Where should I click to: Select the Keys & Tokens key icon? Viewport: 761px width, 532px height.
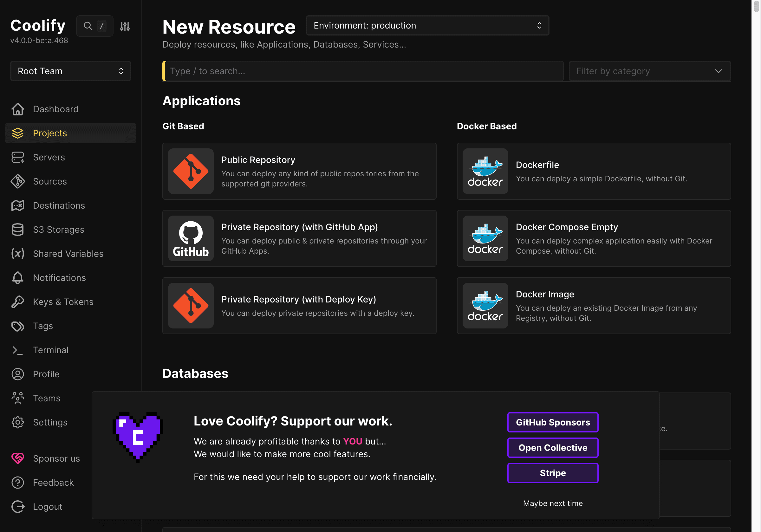(x=17, y=302)
